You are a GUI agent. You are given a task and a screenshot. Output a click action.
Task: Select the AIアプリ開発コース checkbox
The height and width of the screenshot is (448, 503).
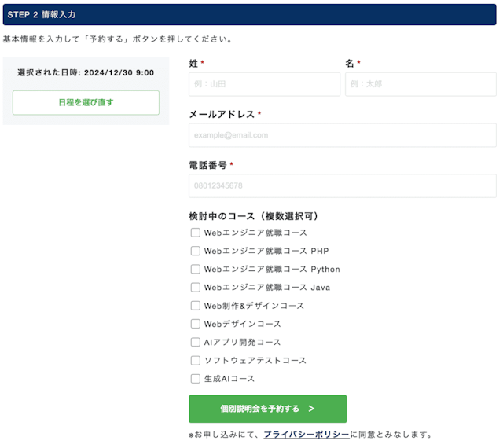[196, 342]
